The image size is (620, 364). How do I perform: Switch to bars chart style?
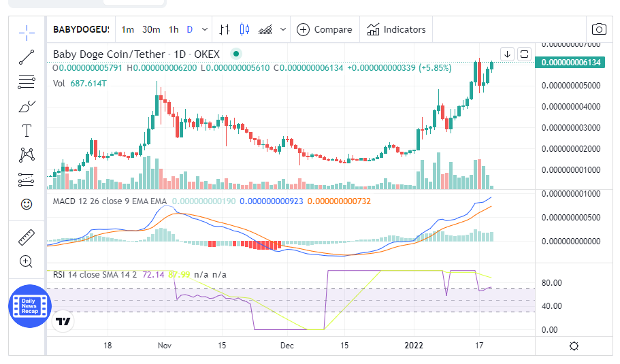coord(225,30)
